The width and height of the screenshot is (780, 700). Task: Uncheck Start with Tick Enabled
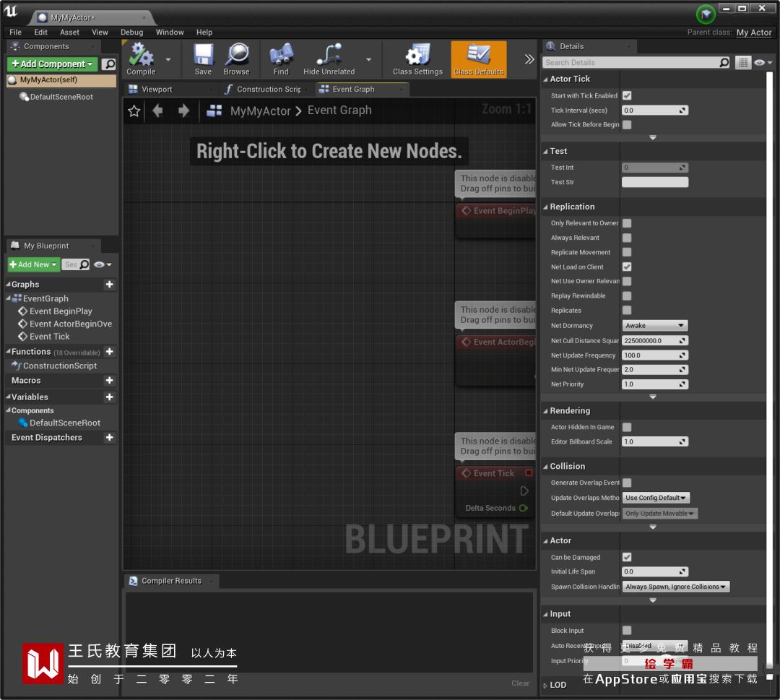pyautogui.click(x=627, y=95)
